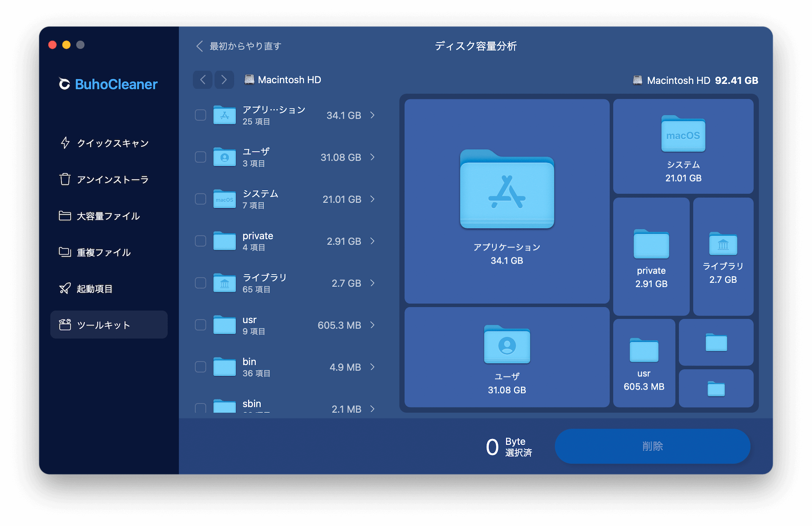Click the back navigation arrow
Image resolution: width=812 pixels, height=526 pixels.
203,80
